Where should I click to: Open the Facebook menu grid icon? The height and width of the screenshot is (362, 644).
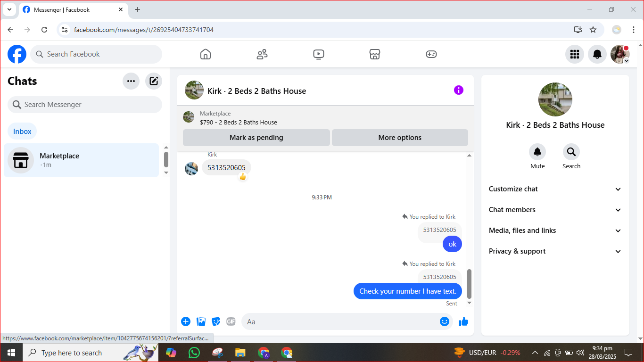coord(575,54)
